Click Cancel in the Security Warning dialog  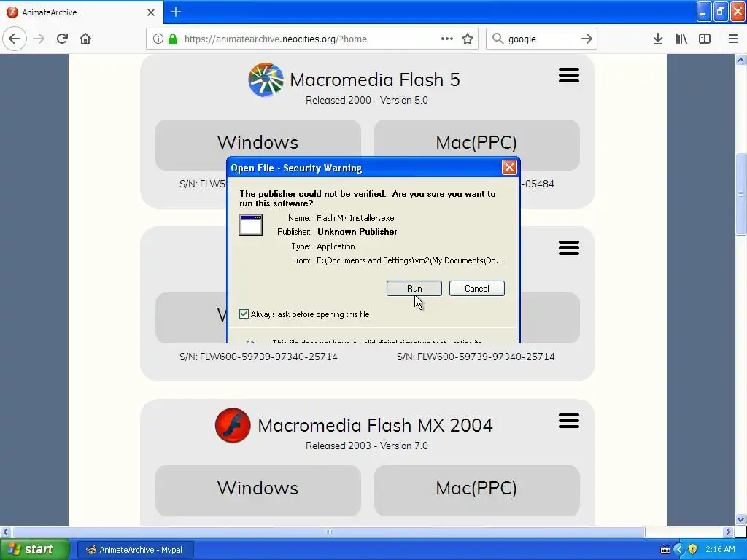[476, 289]
